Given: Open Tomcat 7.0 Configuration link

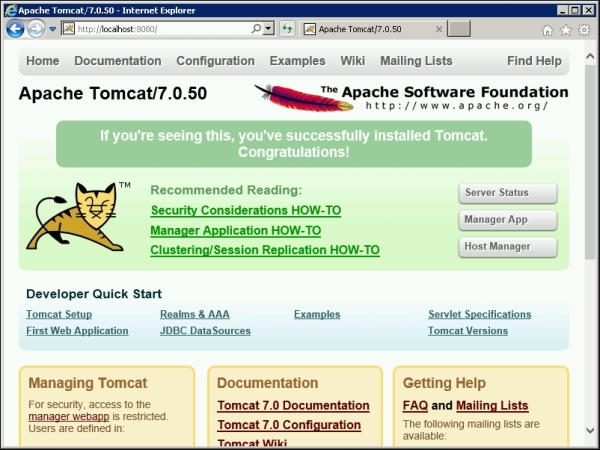Looking at the screenshot, I should 289,425.
